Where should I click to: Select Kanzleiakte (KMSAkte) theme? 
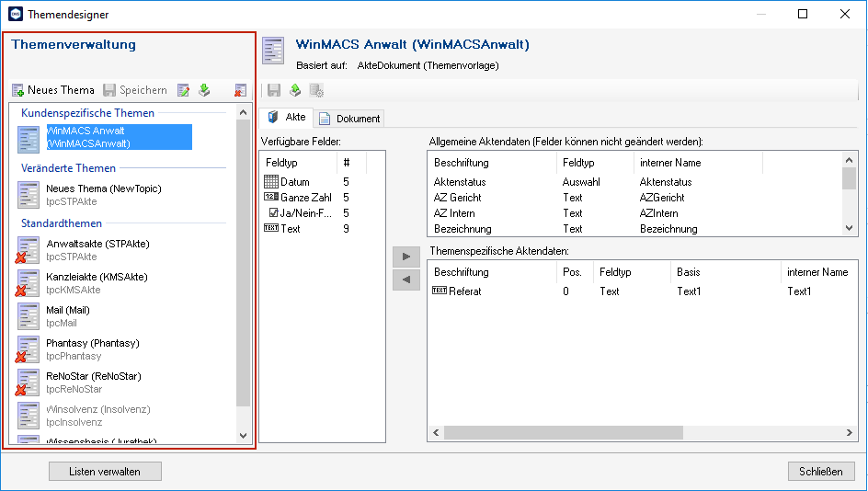tap(97, 283)
